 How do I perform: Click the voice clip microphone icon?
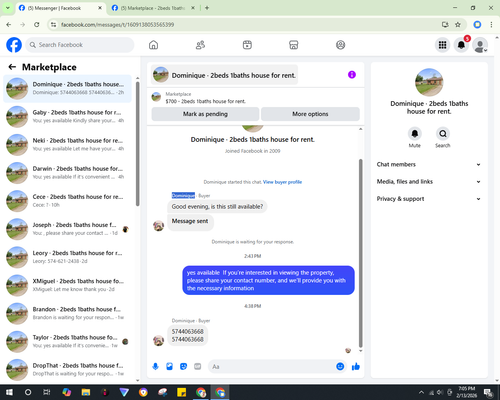click(155, 367)
